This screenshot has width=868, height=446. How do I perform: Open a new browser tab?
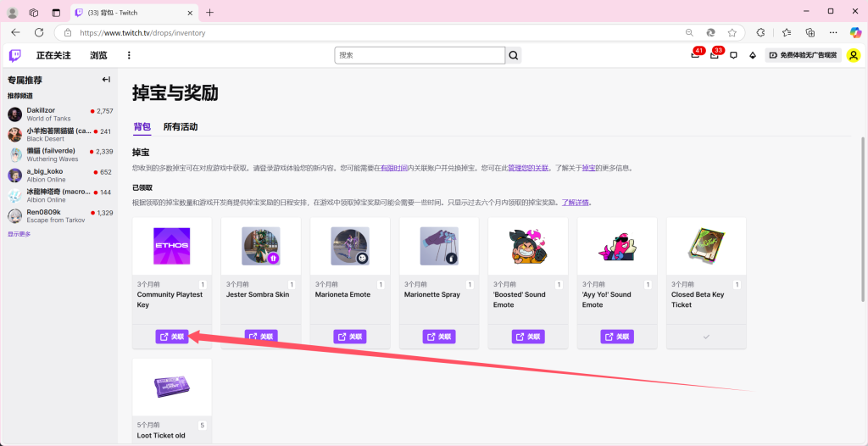click(x=210, y=12)
